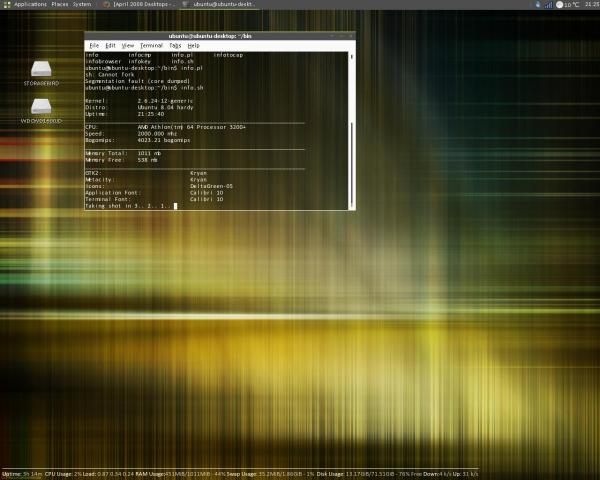This screenshot has height=480, width=600.
Task: Click the Ubuntu logo icon beside Applications
Action: pos(7,4)
